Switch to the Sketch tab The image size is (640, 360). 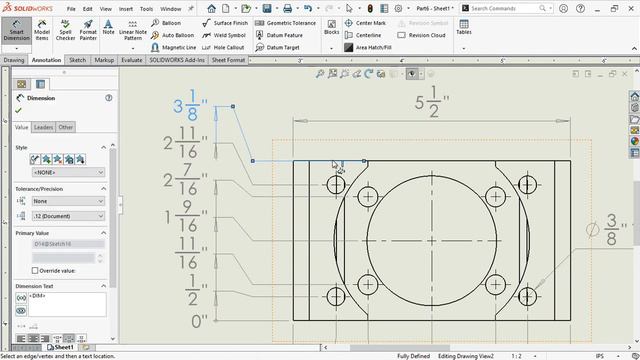(x=78, y=60)
